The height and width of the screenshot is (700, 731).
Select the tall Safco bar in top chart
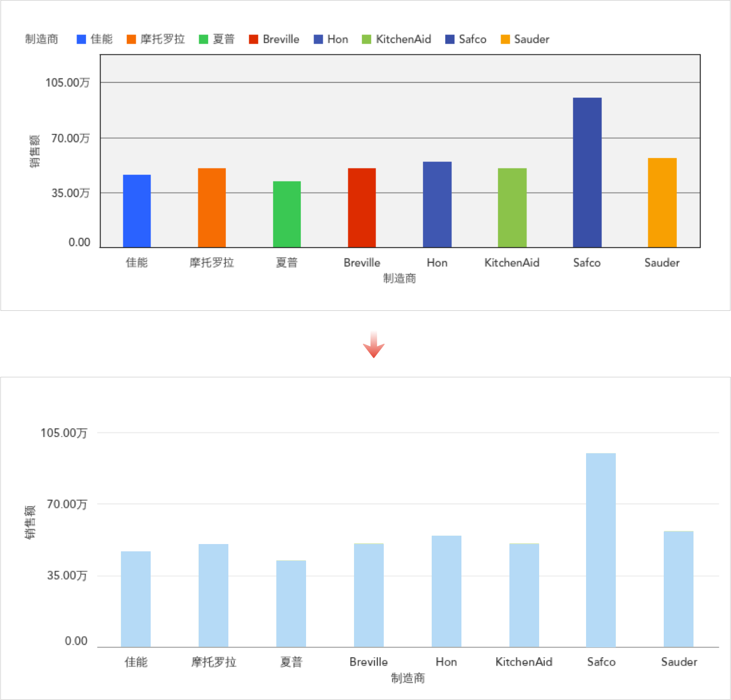pos(587,172)
